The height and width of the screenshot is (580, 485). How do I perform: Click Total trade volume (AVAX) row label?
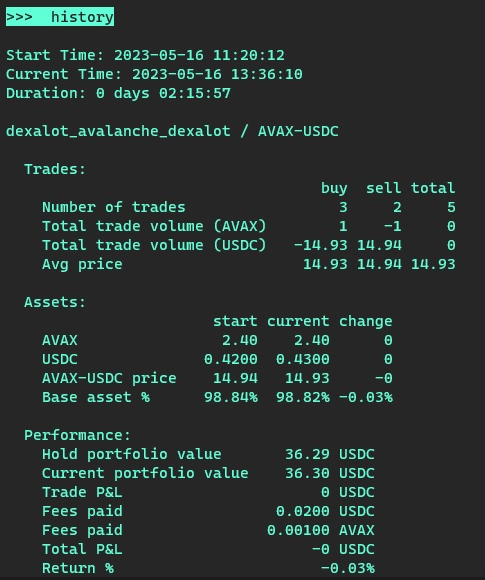[154, 226]
